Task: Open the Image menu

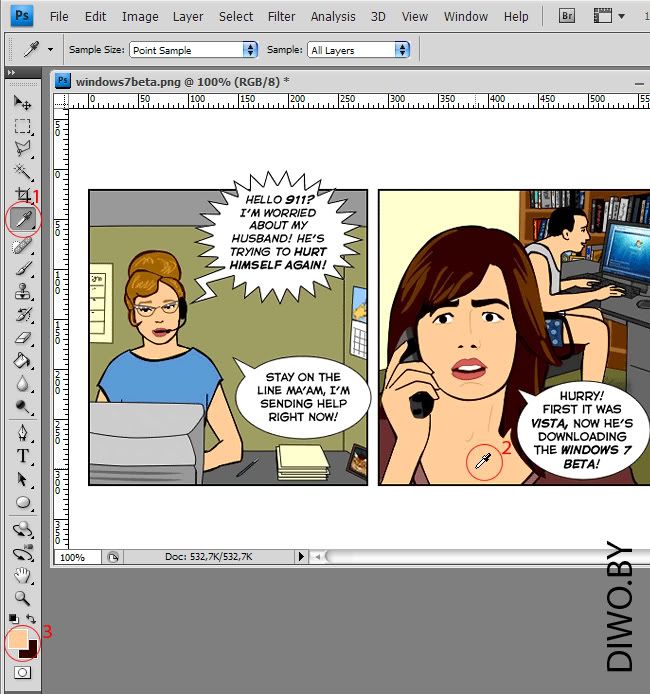Action: click(140, 16)
